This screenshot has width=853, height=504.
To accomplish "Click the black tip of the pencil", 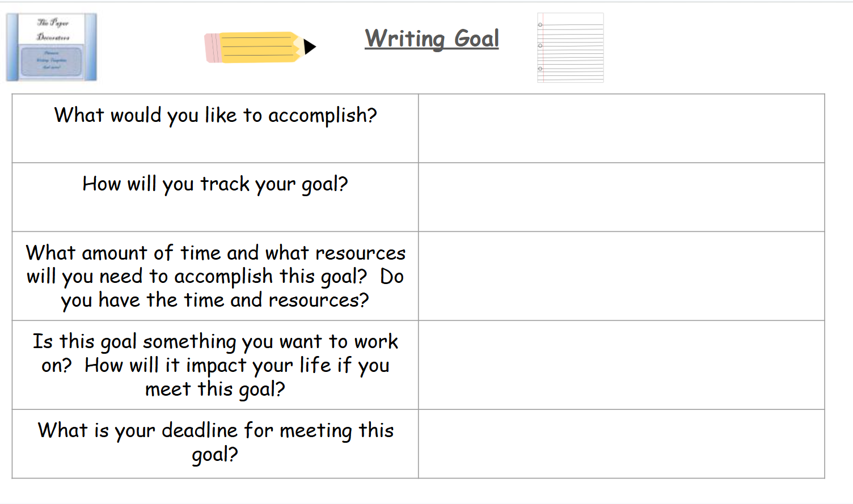I will click(310, 46).
